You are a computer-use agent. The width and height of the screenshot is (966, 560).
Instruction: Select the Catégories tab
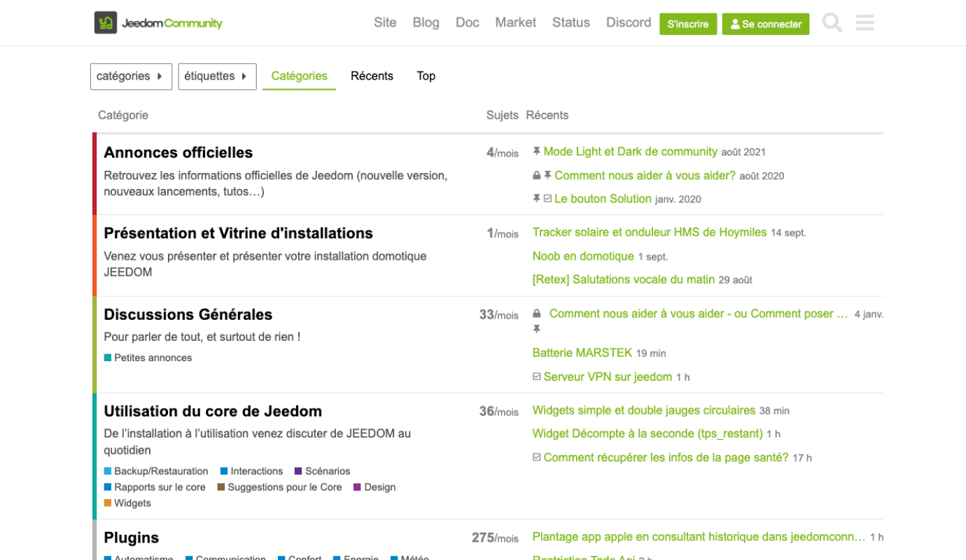(299, 76)
